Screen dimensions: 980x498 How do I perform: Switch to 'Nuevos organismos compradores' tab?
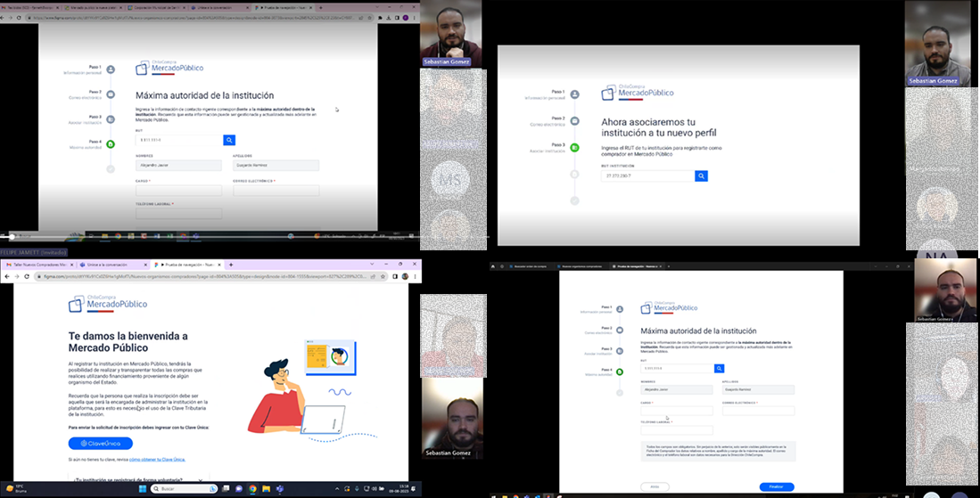tap(581, 266)
